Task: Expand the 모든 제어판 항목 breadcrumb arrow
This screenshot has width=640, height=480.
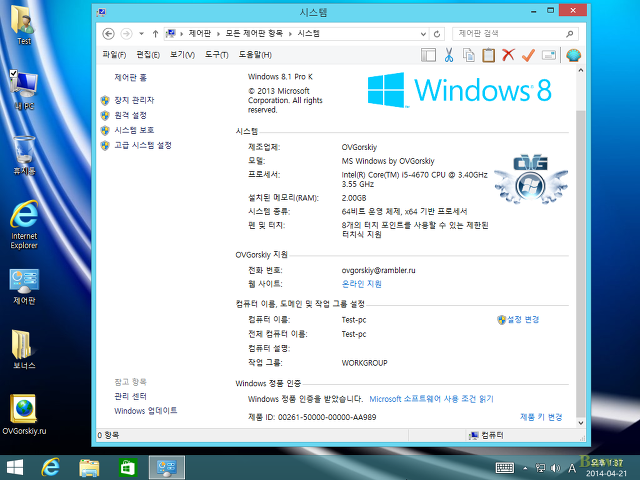Action: click(290, 34)
